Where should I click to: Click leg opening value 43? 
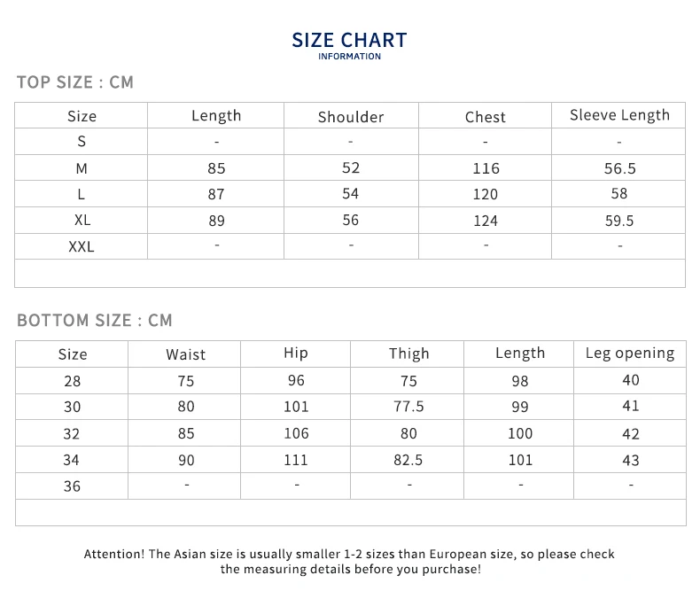click(x=631, y=460)
